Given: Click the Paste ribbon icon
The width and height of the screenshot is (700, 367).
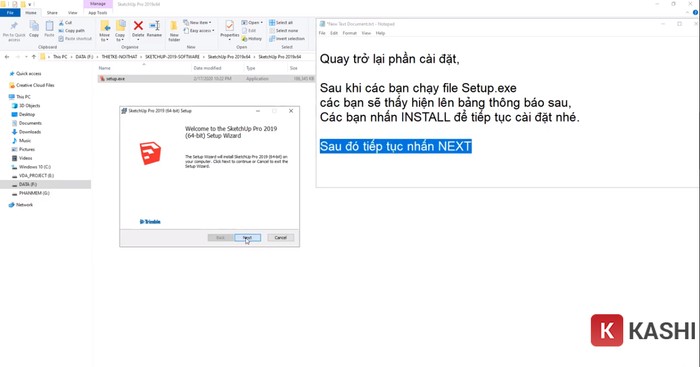Looking at the screenshot, I should [x=49, y=26].
